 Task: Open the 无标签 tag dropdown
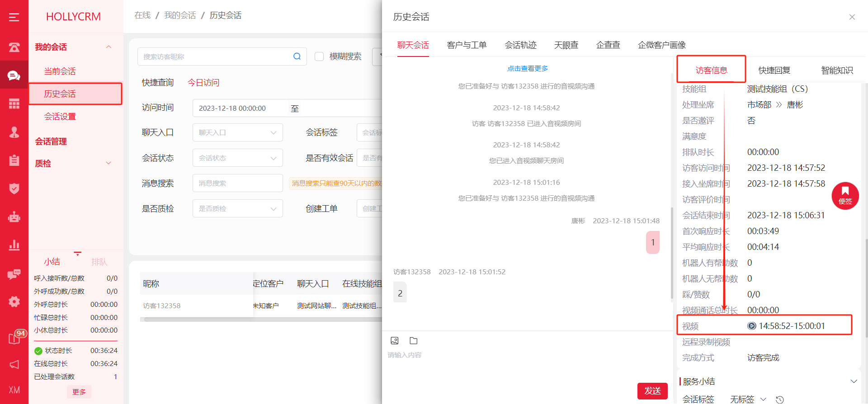pos(748,399)
